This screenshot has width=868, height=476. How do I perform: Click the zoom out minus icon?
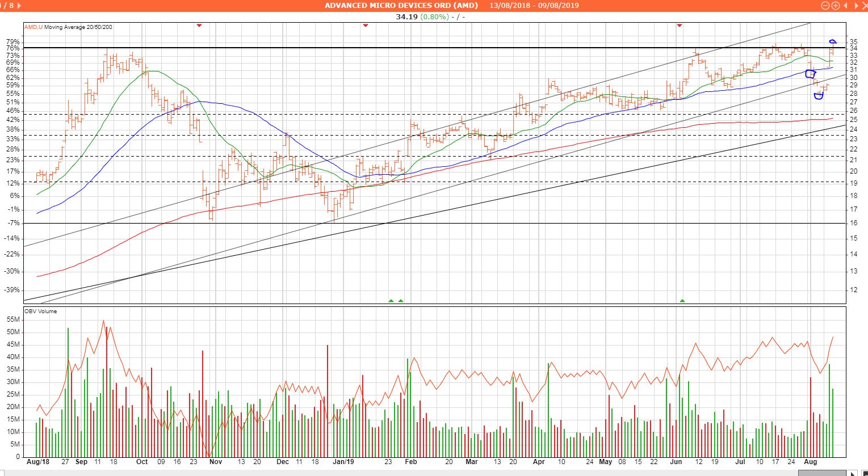(x=826, y=6)
